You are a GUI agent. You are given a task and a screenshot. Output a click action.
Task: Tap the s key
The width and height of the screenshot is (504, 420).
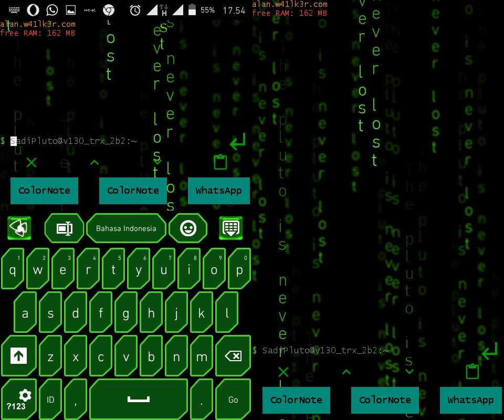pyautogui.click(x=50, y=312)
